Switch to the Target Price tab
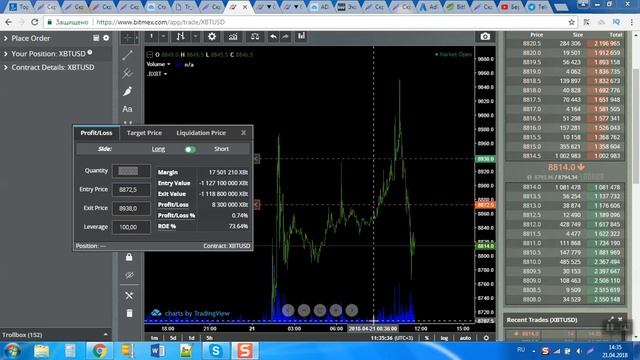This screenshot has height=360, width=640. (x=144, y=133)
